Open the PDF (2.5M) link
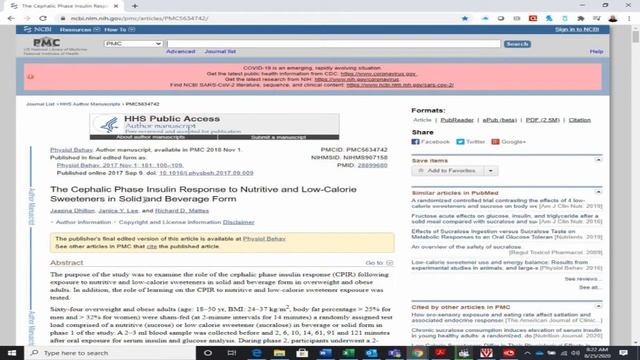This screenshot has width=640, height=360. 542,120
